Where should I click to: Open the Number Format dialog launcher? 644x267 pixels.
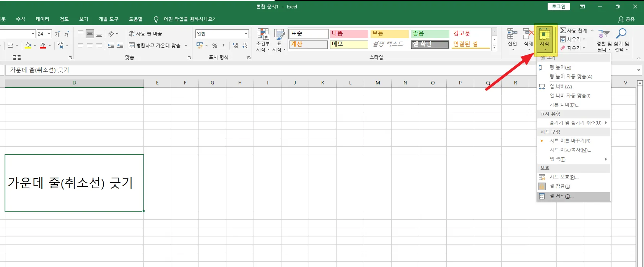tap(249, 58)
